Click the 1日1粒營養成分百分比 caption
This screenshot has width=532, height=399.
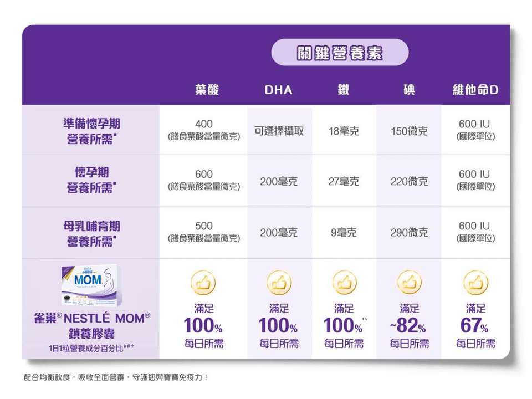[x=91, y=348]
